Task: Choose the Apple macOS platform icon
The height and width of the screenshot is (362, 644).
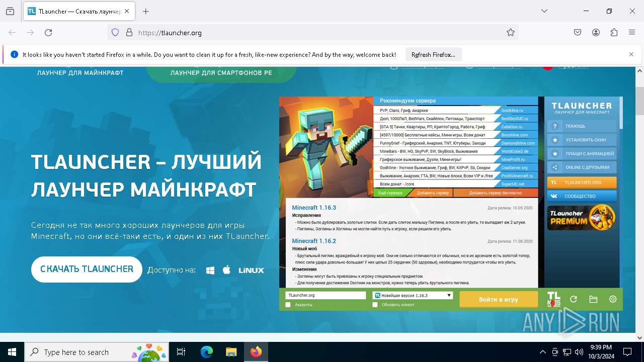Action: (227, 270)
